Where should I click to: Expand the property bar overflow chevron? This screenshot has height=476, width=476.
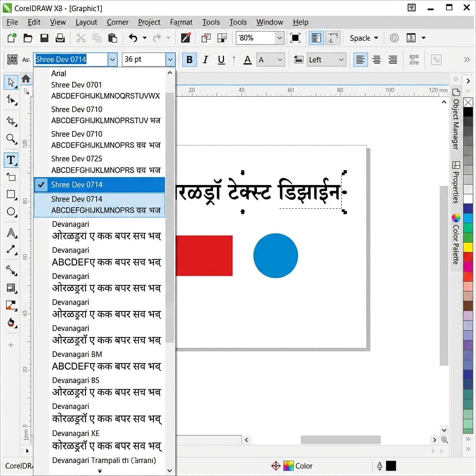click(467, 59)
